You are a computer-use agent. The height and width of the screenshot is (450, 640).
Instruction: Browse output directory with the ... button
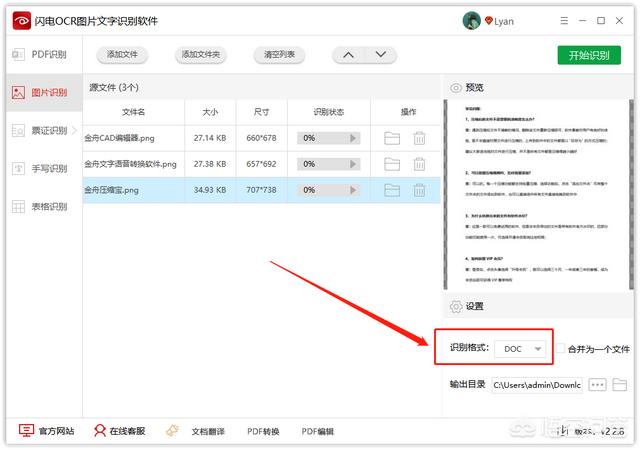(x=597, y=385)
